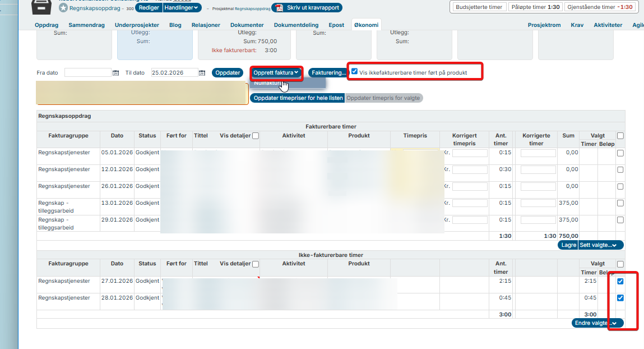Open the Til dato calendar picker icon
This screenshot has width=644, height=349.
pos(202,73)
